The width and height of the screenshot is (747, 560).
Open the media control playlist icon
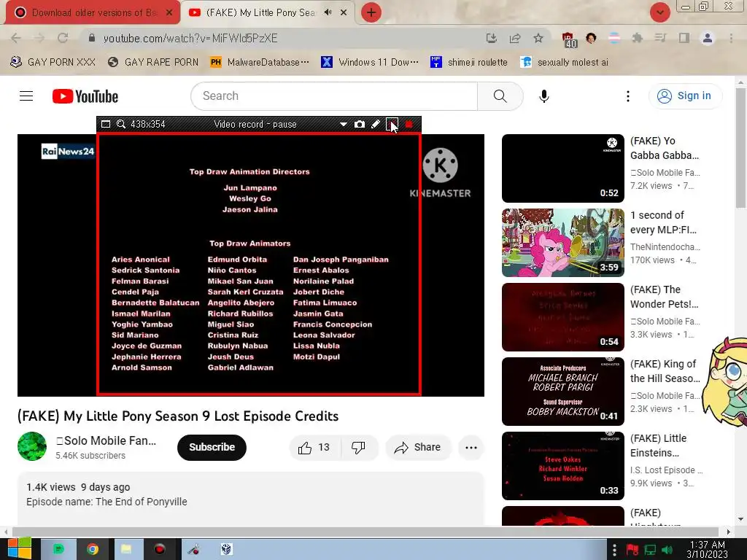660,38
